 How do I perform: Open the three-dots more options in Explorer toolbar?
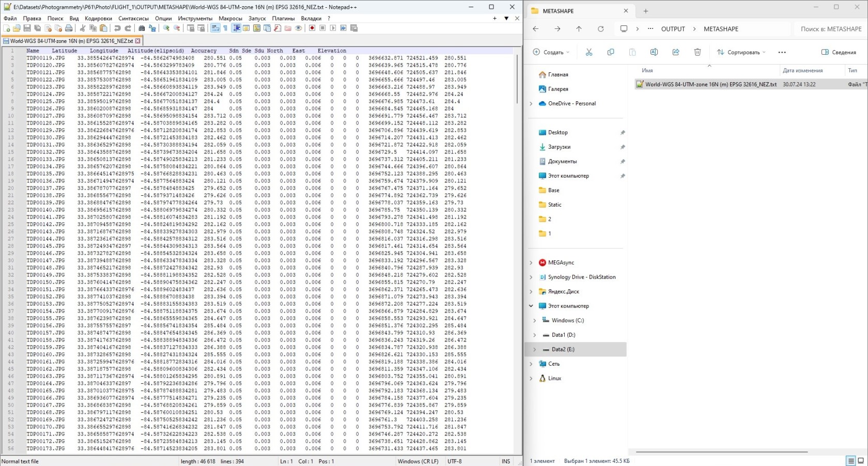[x=782, y=52]
